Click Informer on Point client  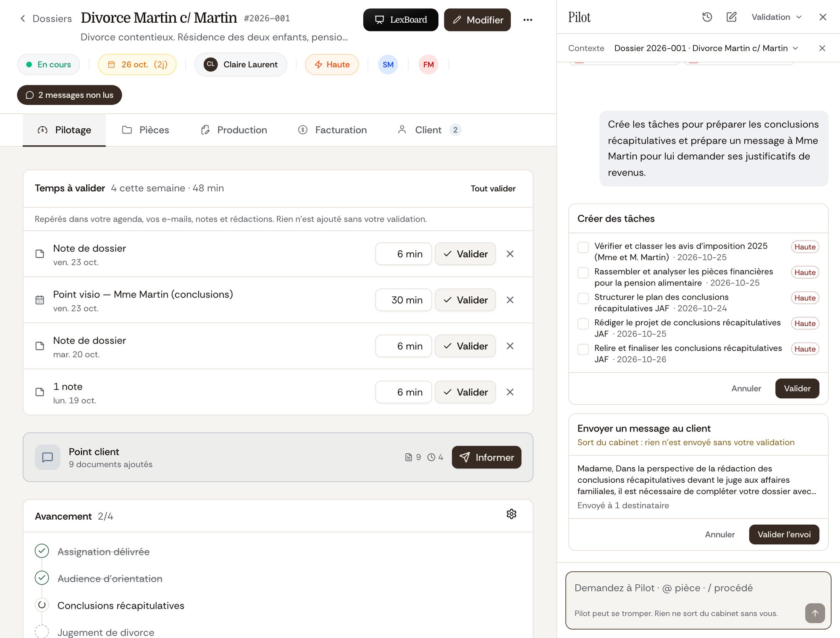point(486,457)
